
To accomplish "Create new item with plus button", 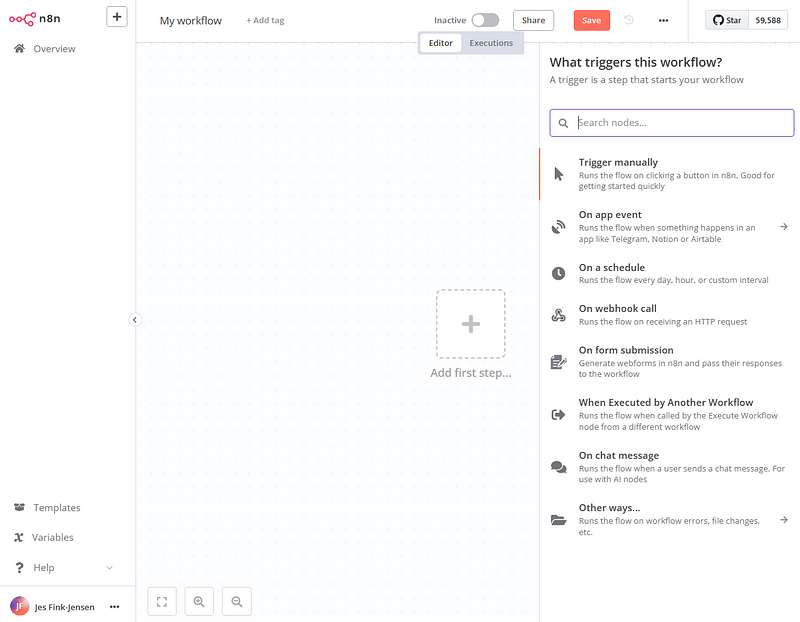I will [x=117, y=17].
